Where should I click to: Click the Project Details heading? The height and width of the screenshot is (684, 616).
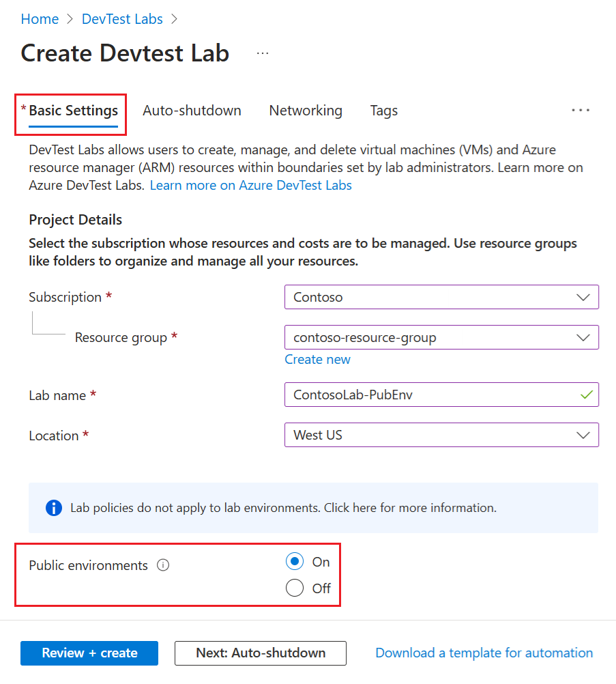76,220
